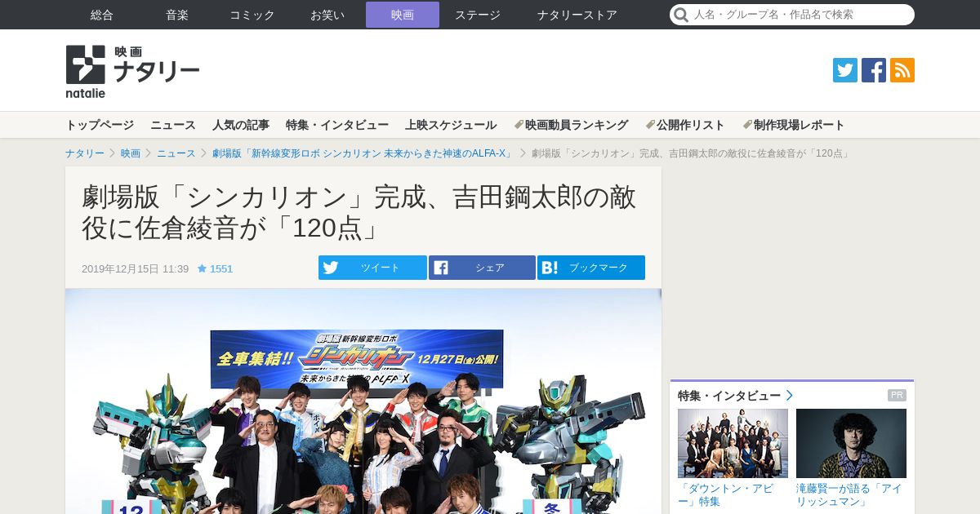Share the article with the ツイート button
The image size is (980, 514).
pos(372,268)
